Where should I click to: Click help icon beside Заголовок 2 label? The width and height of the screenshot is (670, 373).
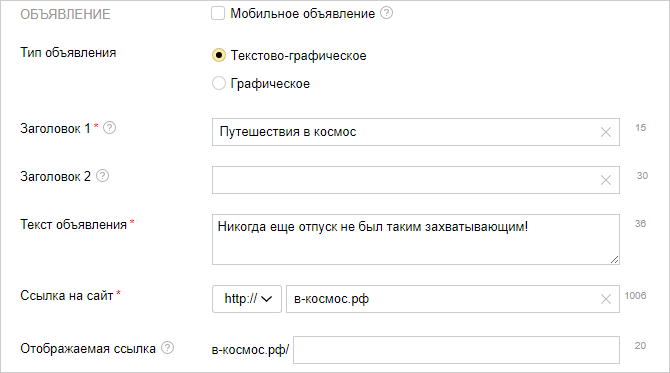pos(103,176)
